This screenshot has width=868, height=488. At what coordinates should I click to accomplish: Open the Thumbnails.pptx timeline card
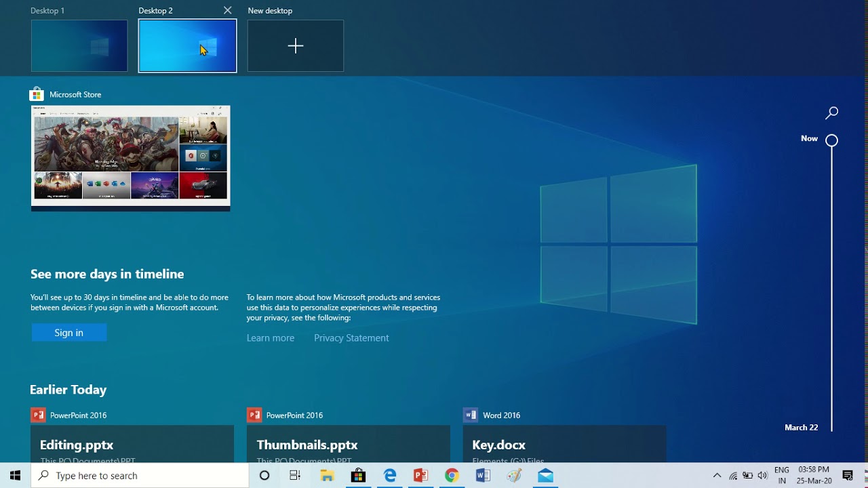click(x=349, y=444)
